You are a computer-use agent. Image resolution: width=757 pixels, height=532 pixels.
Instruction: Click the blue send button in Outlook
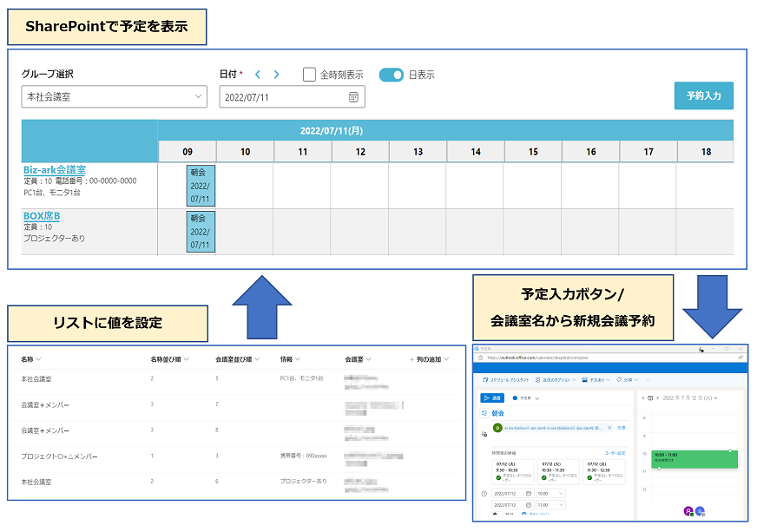click(491, 397)
